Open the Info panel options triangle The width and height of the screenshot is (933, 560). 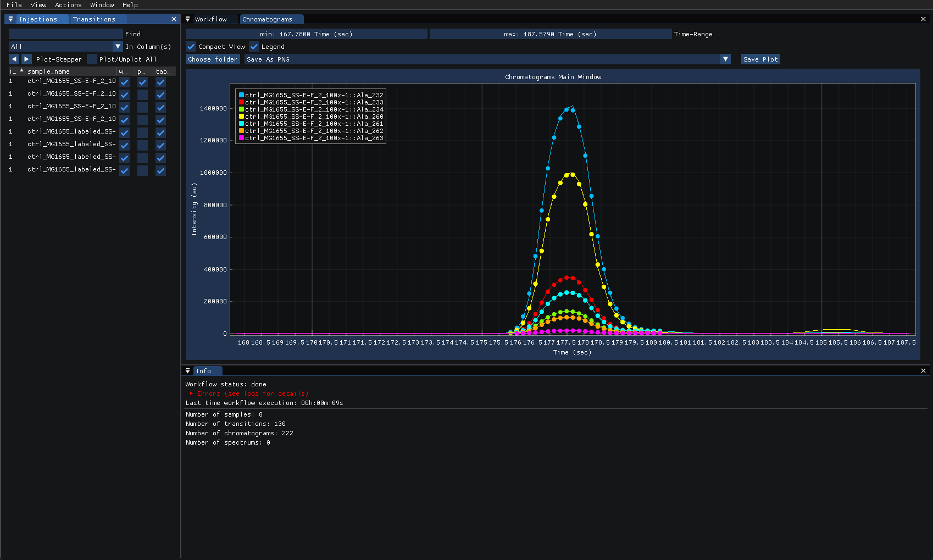point(188,371)
